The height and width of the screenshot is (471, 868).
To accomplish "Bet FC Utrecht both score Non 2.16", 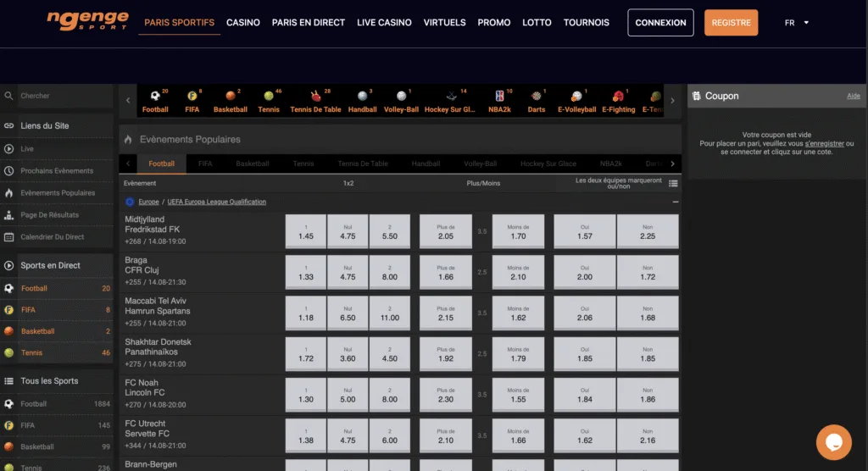I will pos(647,435).
